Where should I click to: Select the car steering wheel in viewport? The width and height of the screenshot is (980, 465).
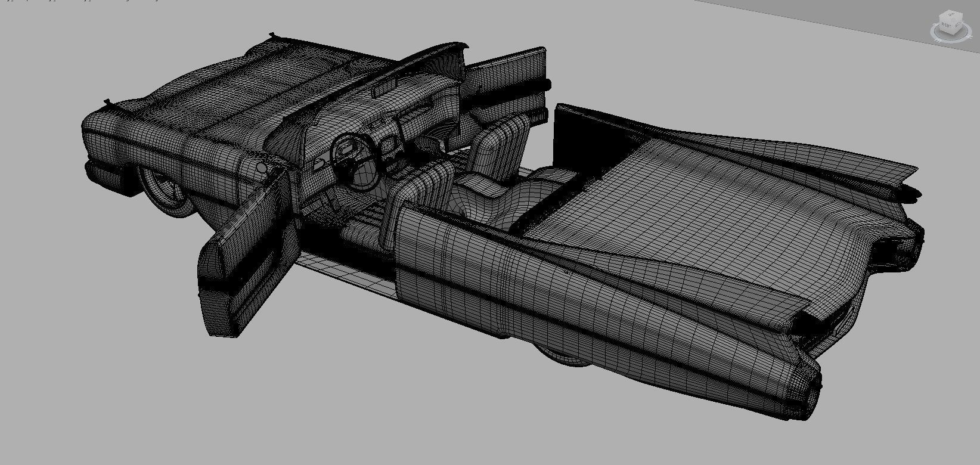point(355,161)
